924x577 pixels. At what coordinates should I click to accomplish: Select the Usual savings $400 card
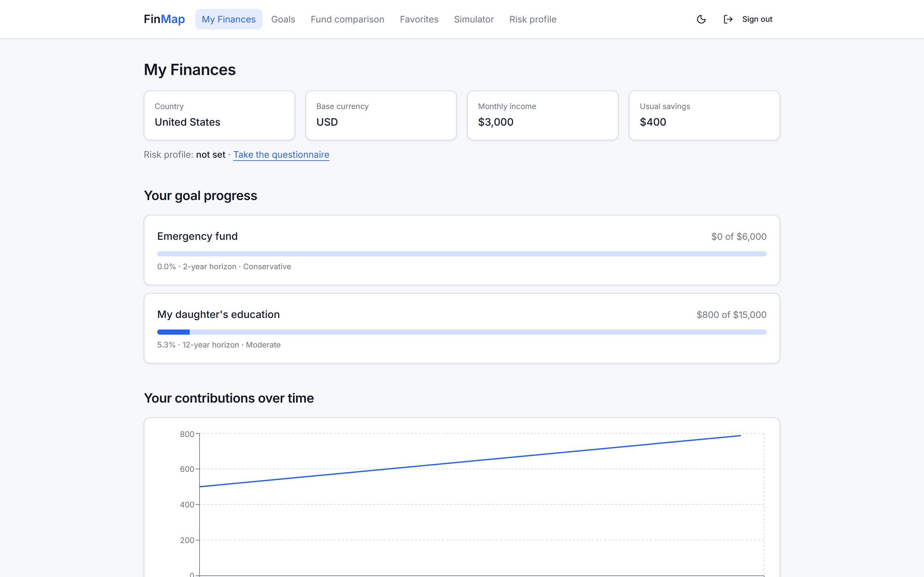(705, 115)
